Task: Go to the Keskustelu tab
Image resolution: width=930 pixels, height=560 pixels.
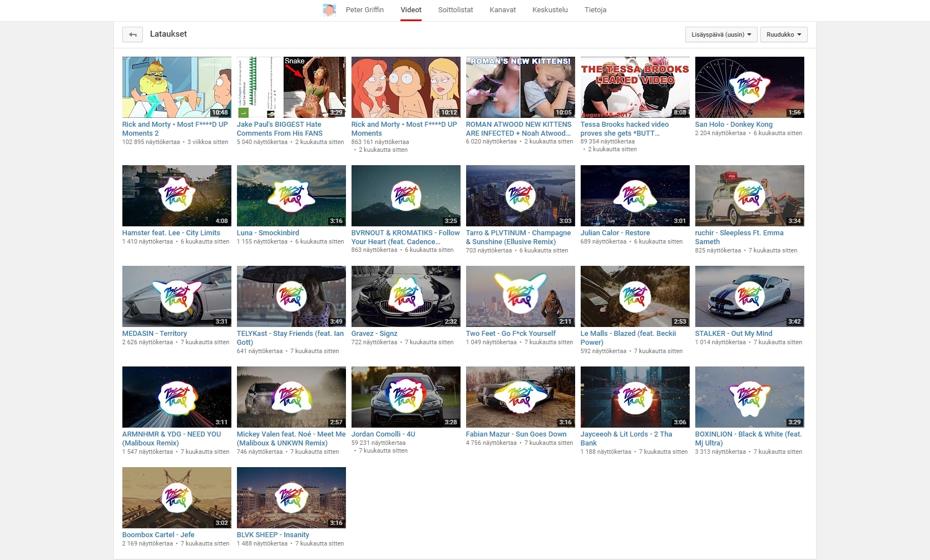Action: pyautogui.click(x=550, y=10)
